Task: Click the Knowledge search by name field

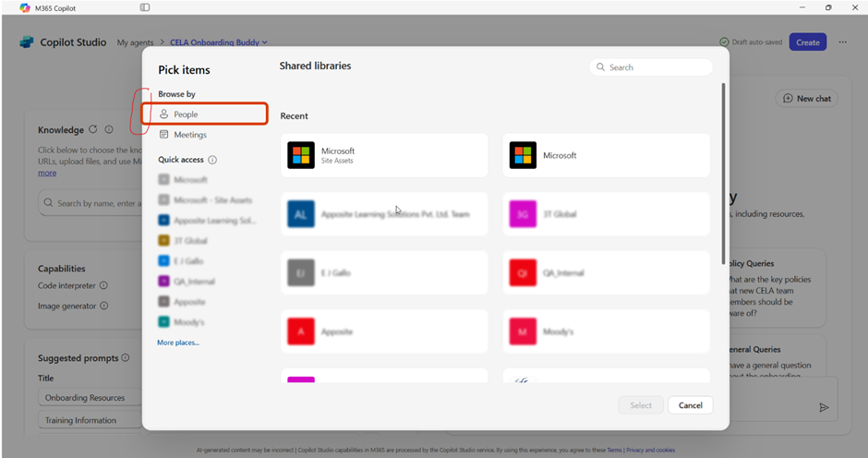Action: point(91,203)
